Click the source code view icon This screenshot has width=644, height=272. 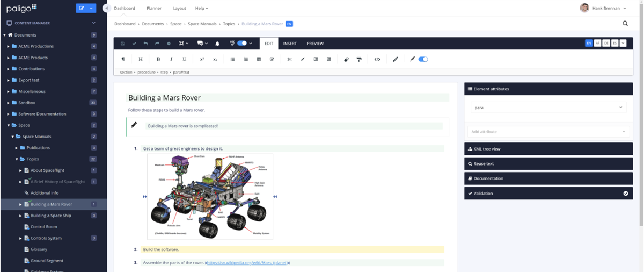click(377, 59)
